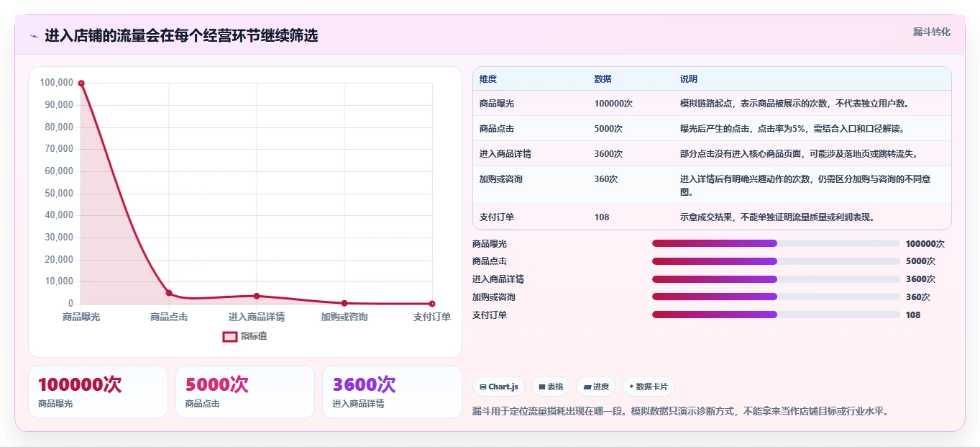Image resolution: width=980 pixels, height=447 pixels.
Task: Click the 说明 column header in the table
Action: (689, 79)
